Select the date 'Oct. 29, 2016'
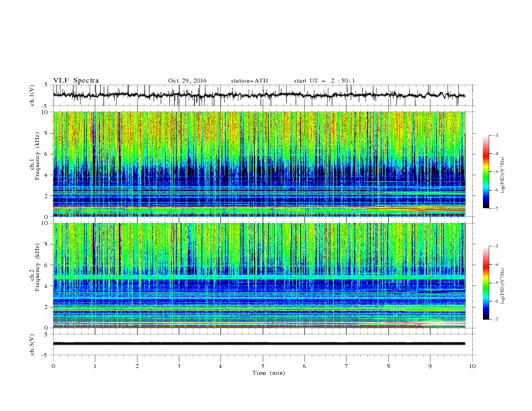The height and width of the screenshot is (411, 532). pos(187,81)
